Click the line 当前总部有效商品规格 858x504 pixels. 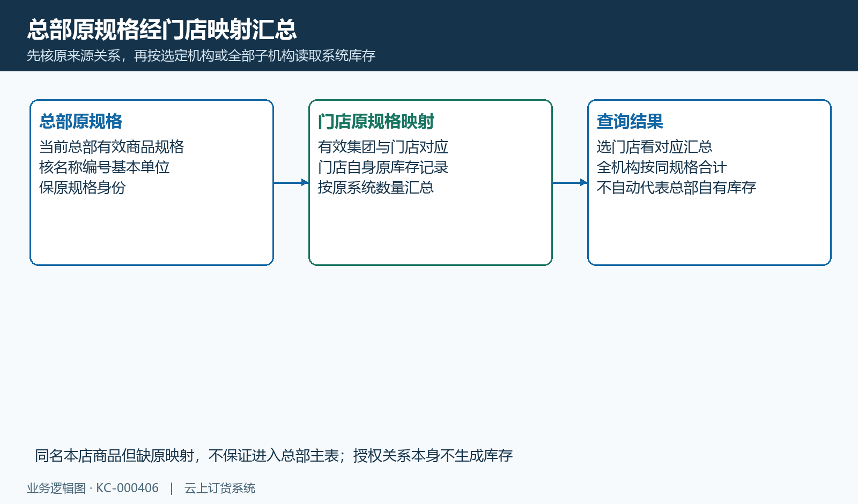[112, 147]
